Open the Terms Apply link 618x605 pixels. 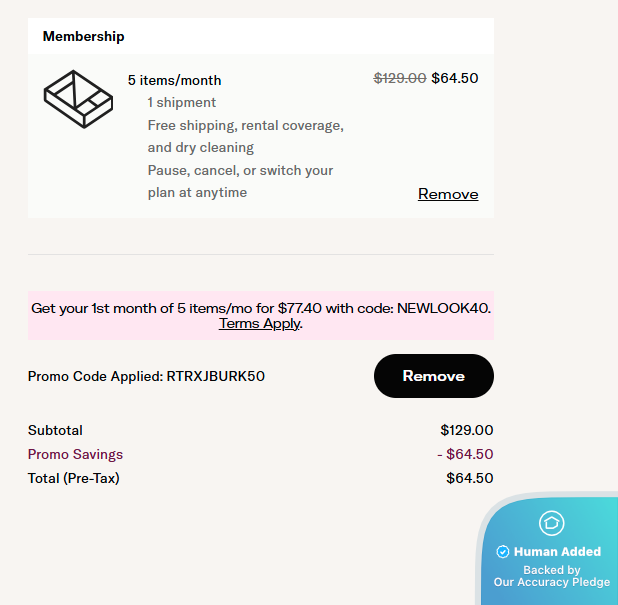tap(260, 323)
